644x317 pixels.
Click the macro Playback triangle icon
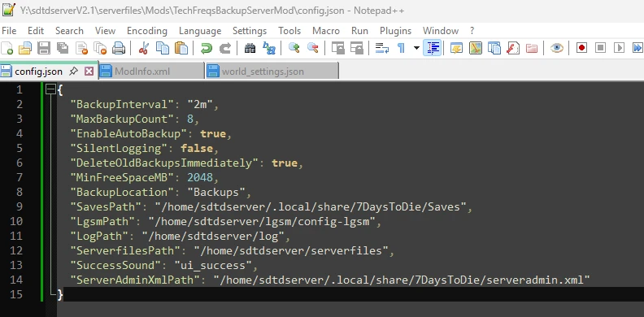pyautogui.click(x=619, y=48)
